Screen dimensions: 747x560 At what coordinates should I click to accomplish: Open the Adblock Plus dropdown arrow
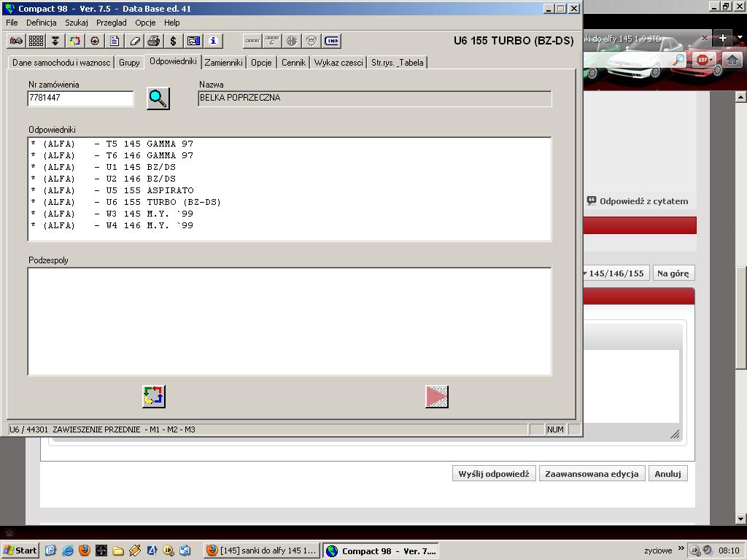(x=711, y=60)
